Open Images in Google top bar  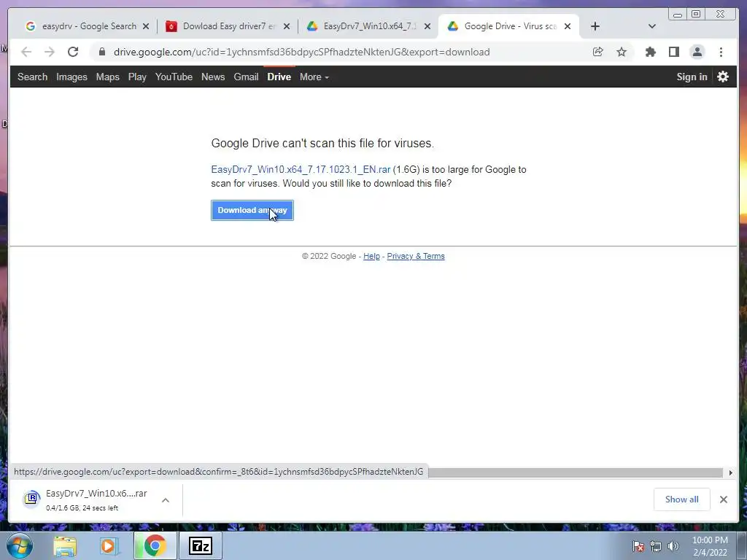tap(71, 77)
